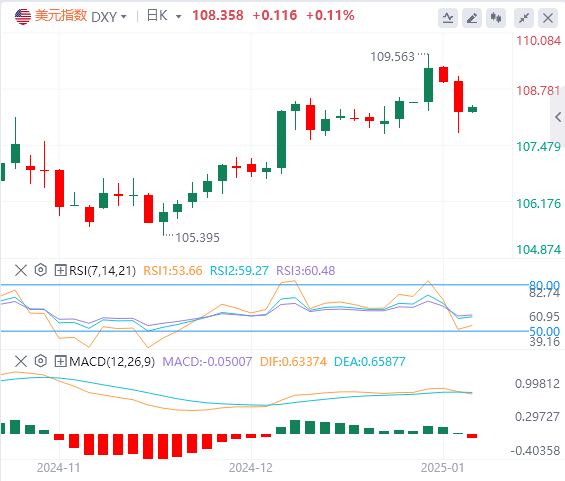The height and width of the screenshot is (481, 565).
Task: Click the 2025-01 date axis label
Action: 442,468
